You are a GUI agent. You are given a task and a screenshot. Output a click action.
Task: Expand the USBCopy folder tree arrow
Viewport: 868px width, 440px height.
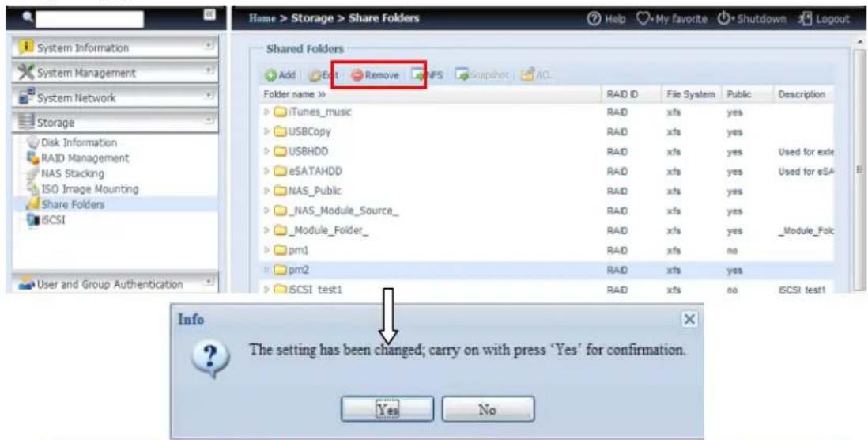266,132
